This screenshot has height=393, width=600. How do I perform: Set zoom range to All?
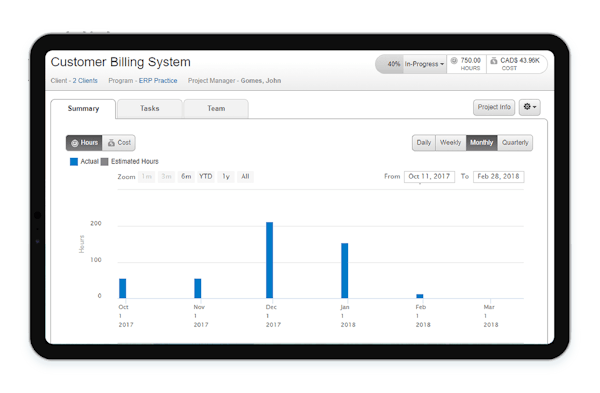click(x=245, y=177)
